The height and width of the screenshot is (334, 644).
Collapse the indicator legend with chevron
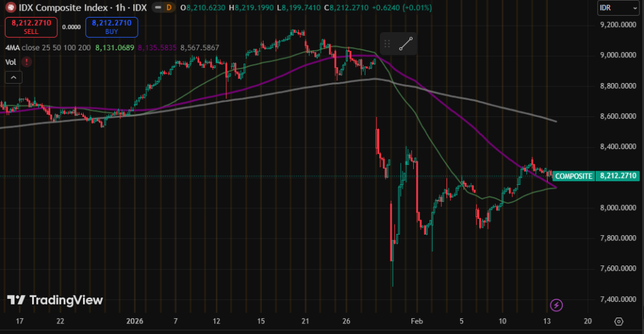pos(13,77)
